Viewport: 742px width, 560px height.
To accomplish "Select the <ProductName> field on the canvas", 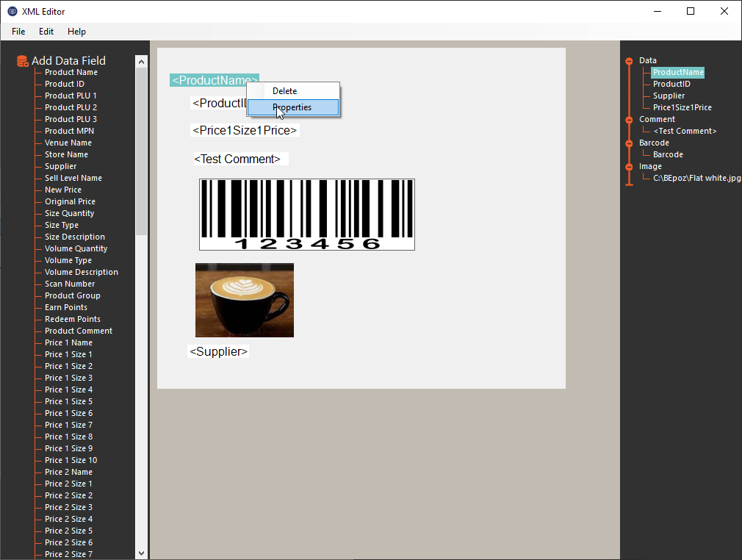I will pos(215,81).
